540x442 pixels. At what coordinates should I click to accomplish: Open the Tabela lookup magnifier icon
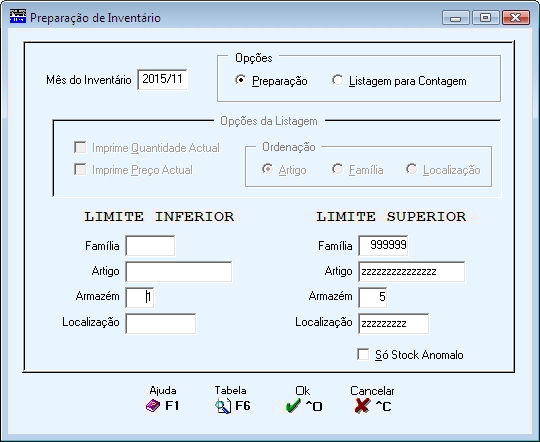coord(223,406)
